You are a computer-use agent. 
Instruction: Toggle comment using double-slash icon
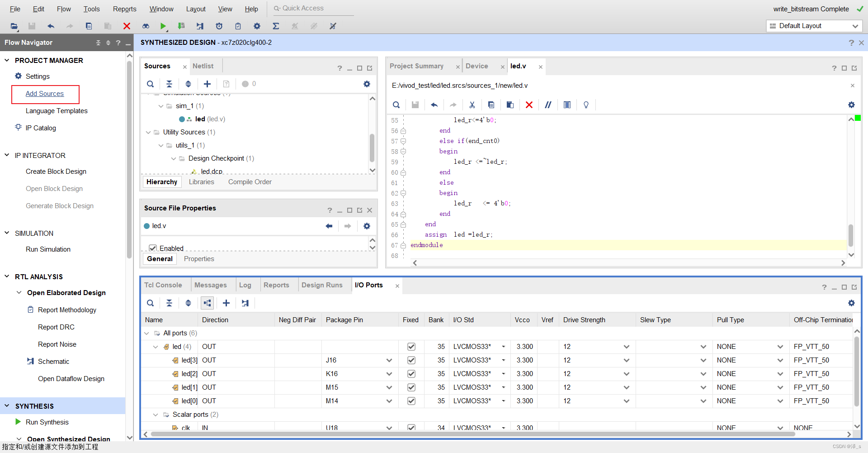(548, 105)
